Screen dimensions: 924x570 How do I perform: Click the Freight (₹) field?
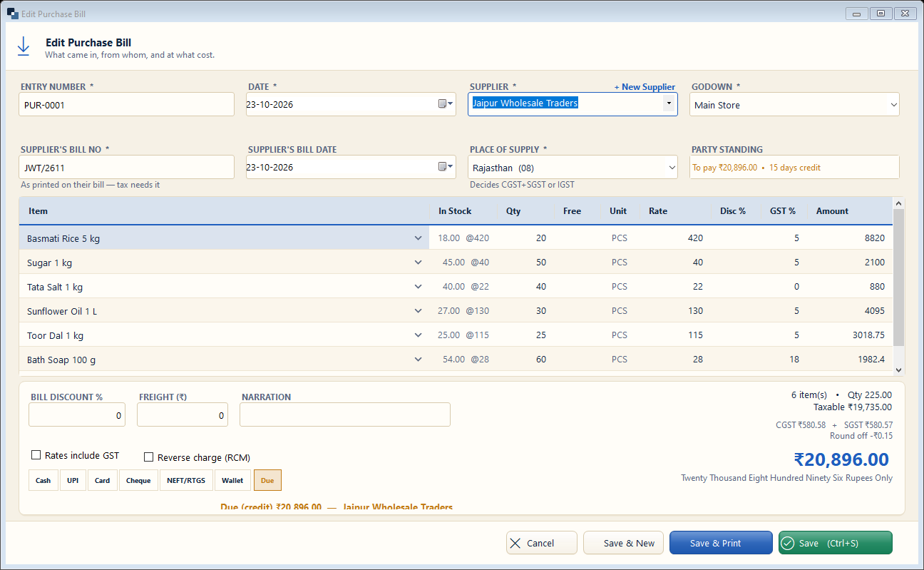coord(183,414)
